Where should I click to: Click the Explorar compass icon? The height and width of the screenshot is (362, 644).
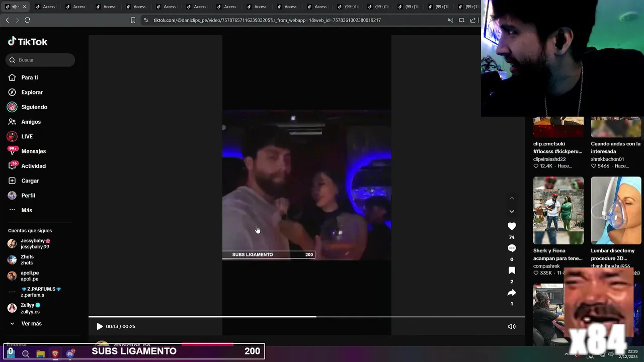click(x=12, y=93)
